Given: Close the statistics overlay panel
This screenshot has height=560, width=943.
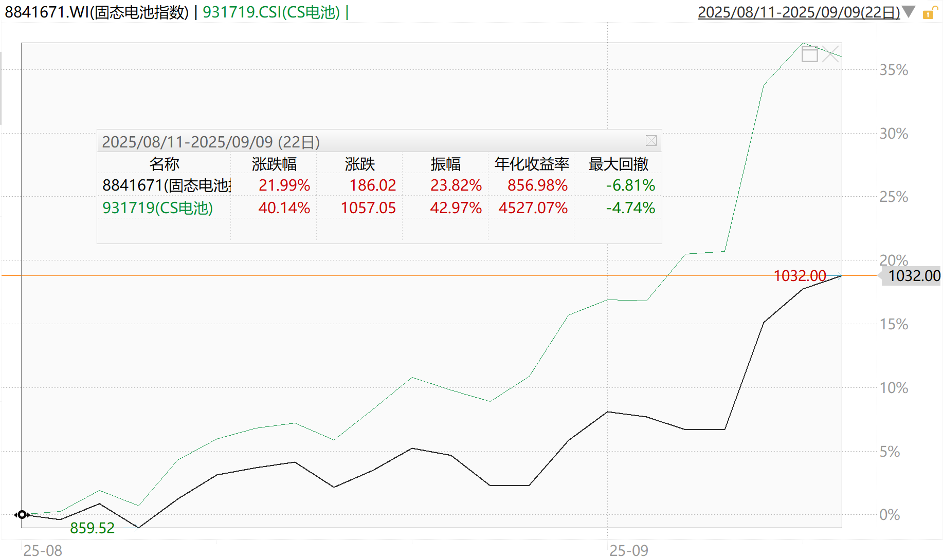Looking at the screenshot, I should (651, 140).
